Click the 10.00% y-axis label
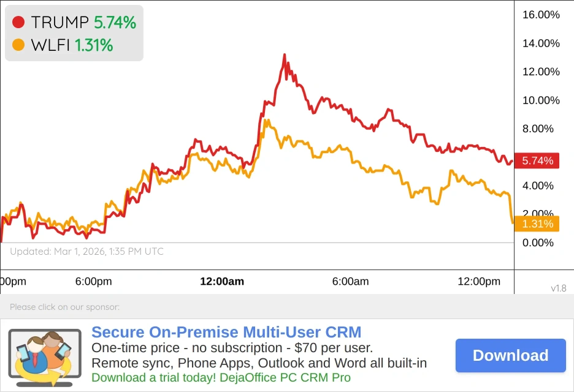Viewport: 574px width, 392px height. pos(540,100)
